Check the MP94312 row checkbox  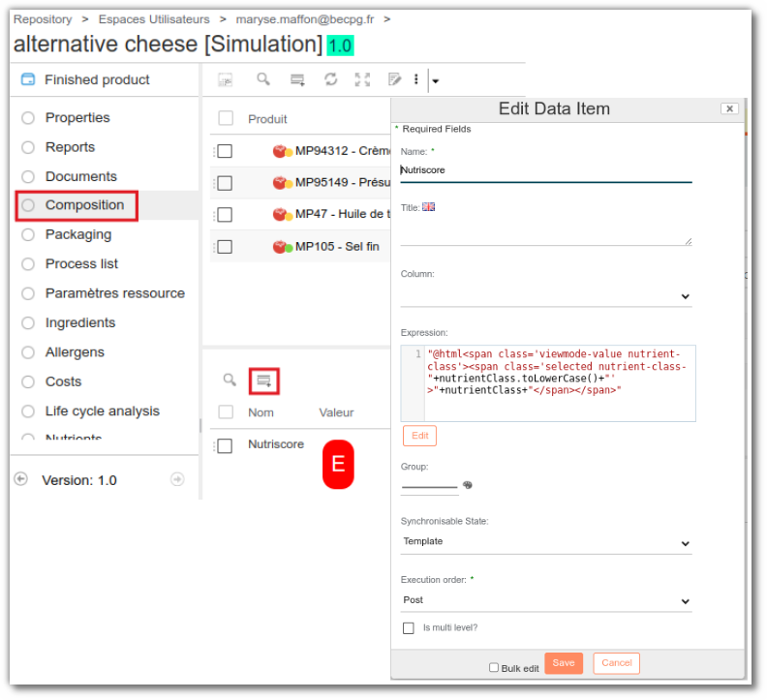(225, 151)
